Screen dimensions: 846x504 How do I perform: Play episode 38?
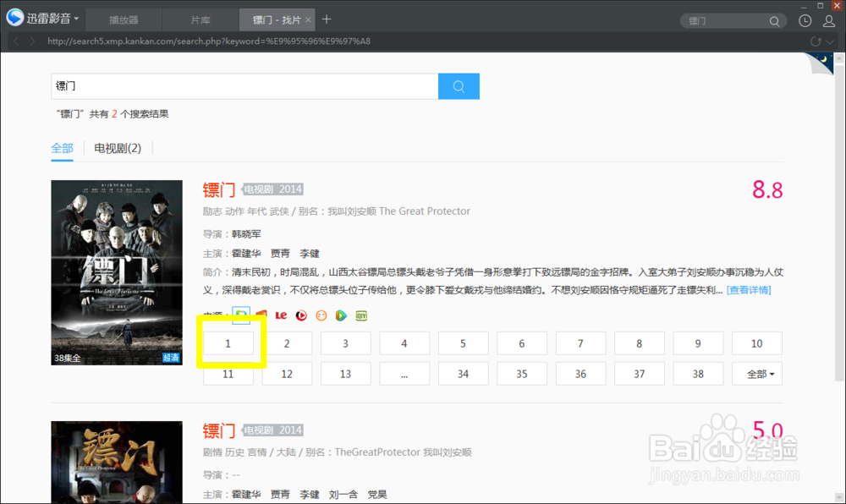pyautogui.click(x=698, y=374)
